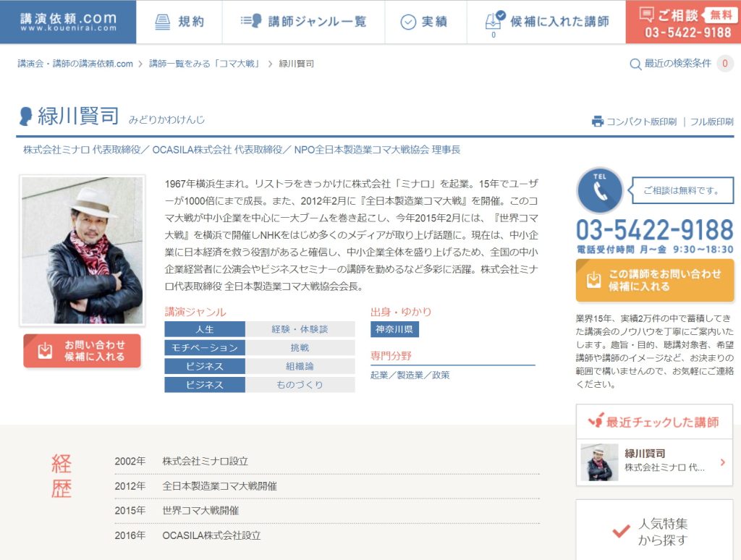
Task: Choose コンパクト版印刷
Action: (641, 122)
